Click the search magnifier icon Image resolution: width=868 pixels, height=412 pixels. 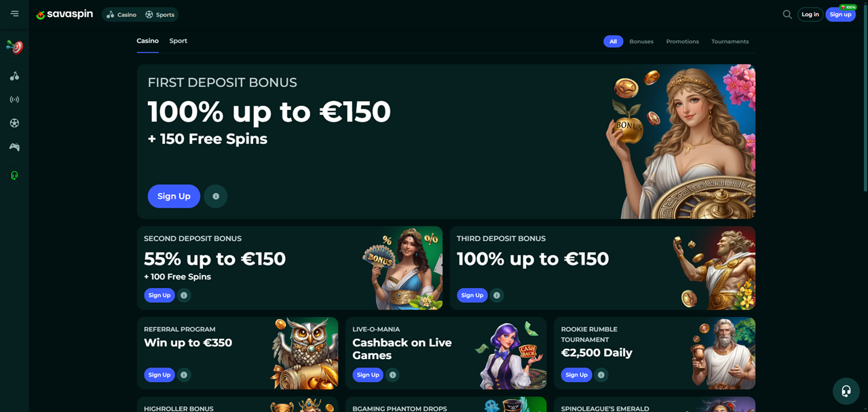pyautogui.click(x=787, y=14)
